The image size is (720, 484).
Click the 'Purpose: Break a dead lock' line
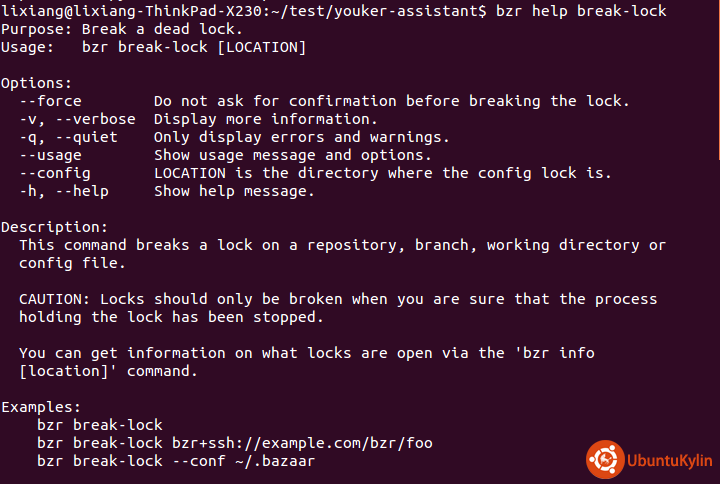tap(122, 29)
